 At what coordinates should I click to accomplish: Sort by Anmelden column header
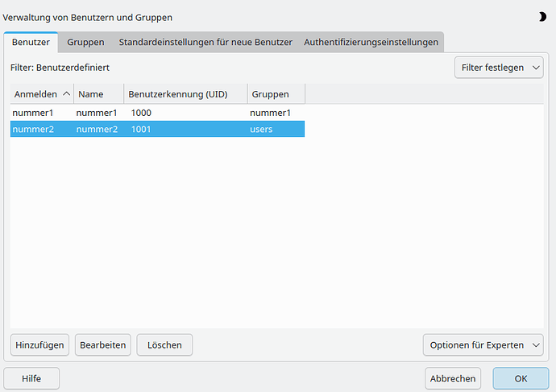[x=35, y=94]
